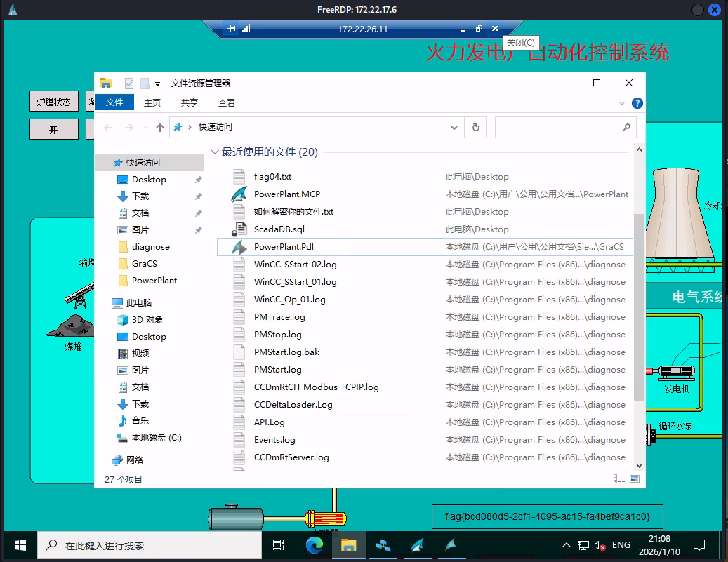The image size is (728, 562).
Task: Select 本地磁盘 (C:) in navigation tree
Action: [x=156, y=438]
